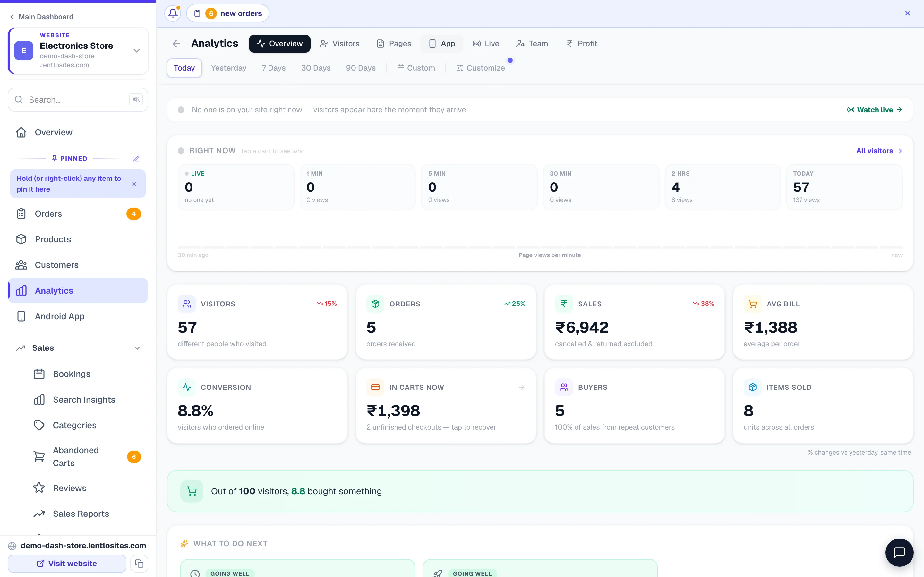Click the Reviews star icon in sidebar

(x=39, y=488)
